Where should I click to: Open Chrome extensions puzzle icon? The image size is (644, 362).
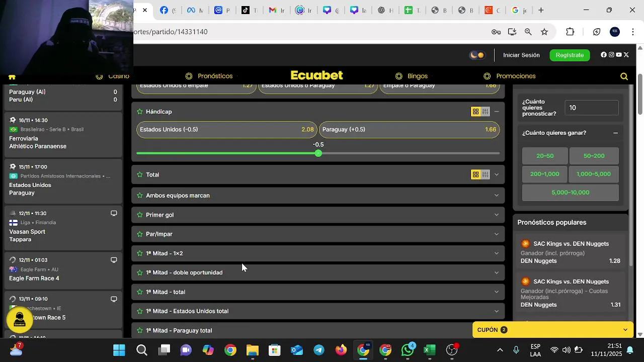(570, 32)
